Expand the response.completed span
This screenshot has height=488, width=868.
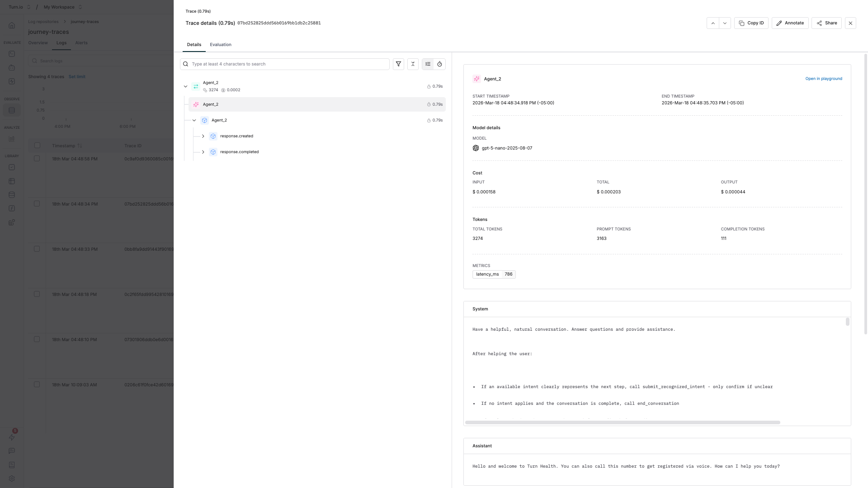203,152
